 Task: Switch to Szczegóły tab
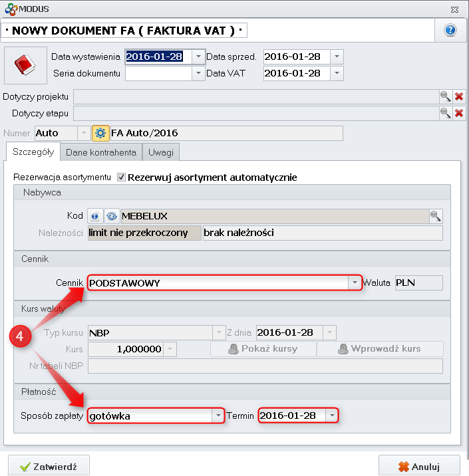tap(33, 152)
